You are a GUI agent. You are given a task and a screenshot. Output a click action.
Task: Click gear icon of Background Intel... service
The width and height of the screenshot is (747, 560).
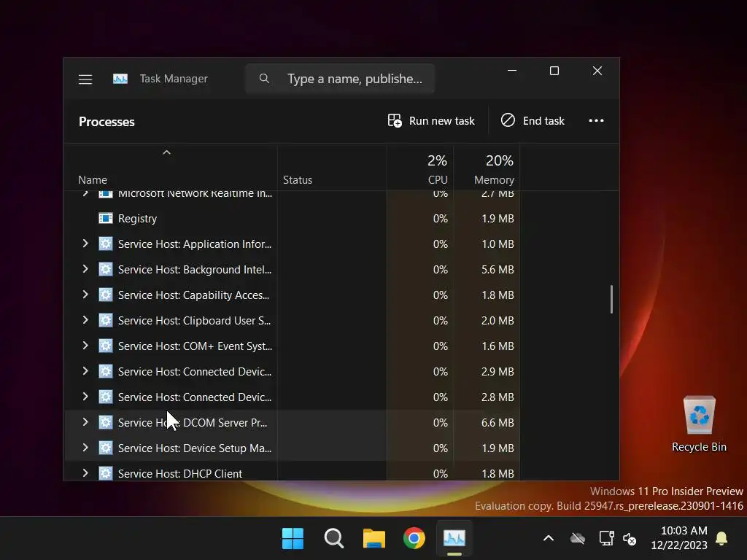coord(105,270)
